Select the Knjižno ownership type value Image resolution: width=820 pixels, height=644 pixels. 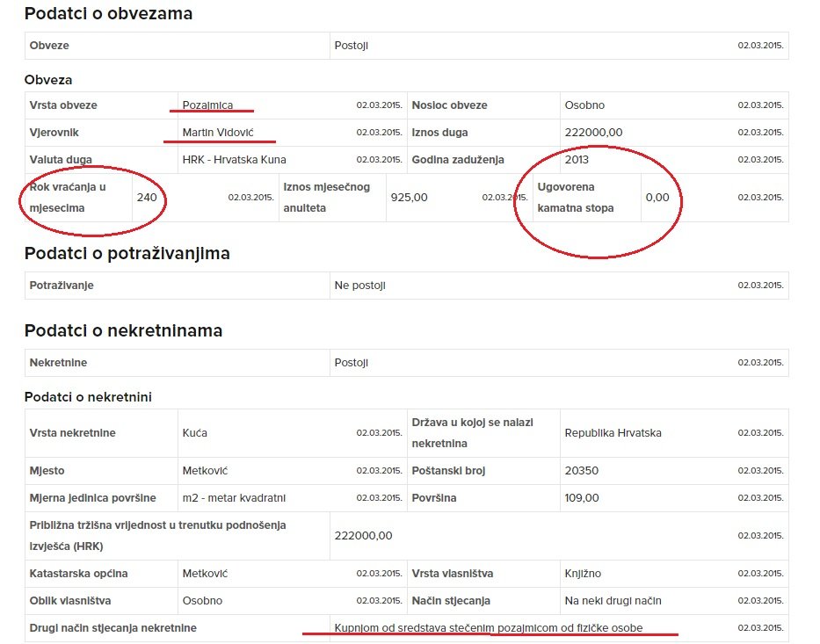point(583,574)
